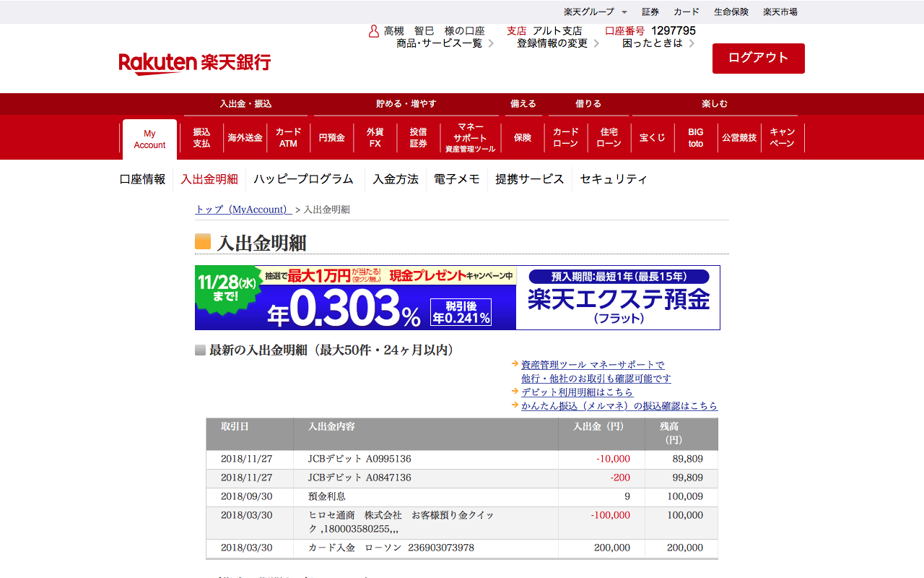This screenshot has width=924, height=578.
Task: Open the 商品・サービス一覧 chevron link
Action: (x=445, y=43)
